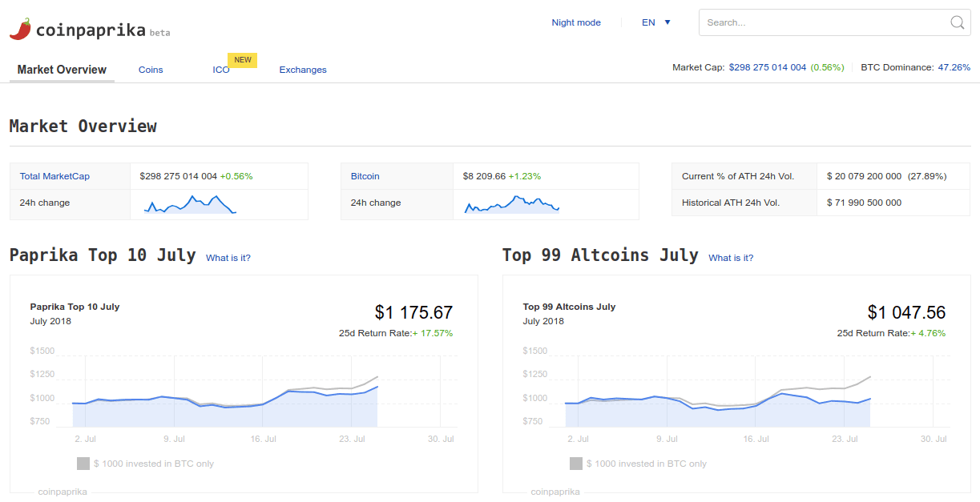Toggle Night mode
This screenshot has width=980, height=502.
[576, 22]
